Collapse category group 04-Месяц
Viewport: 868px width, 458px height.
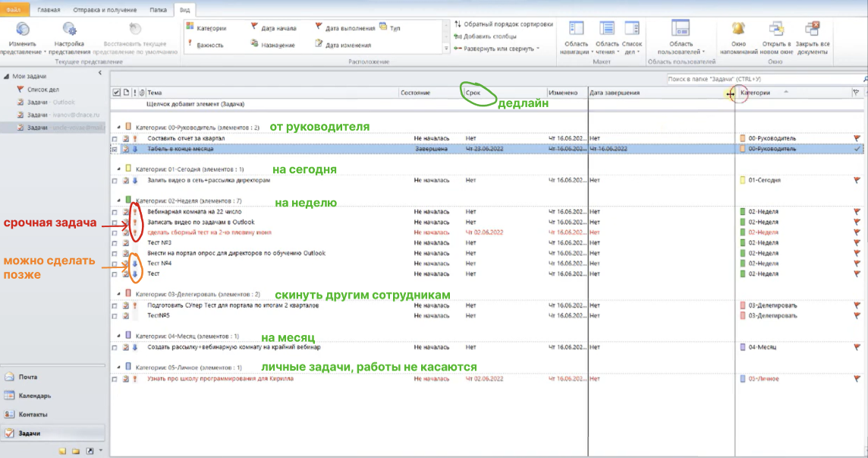pos(118,336)
